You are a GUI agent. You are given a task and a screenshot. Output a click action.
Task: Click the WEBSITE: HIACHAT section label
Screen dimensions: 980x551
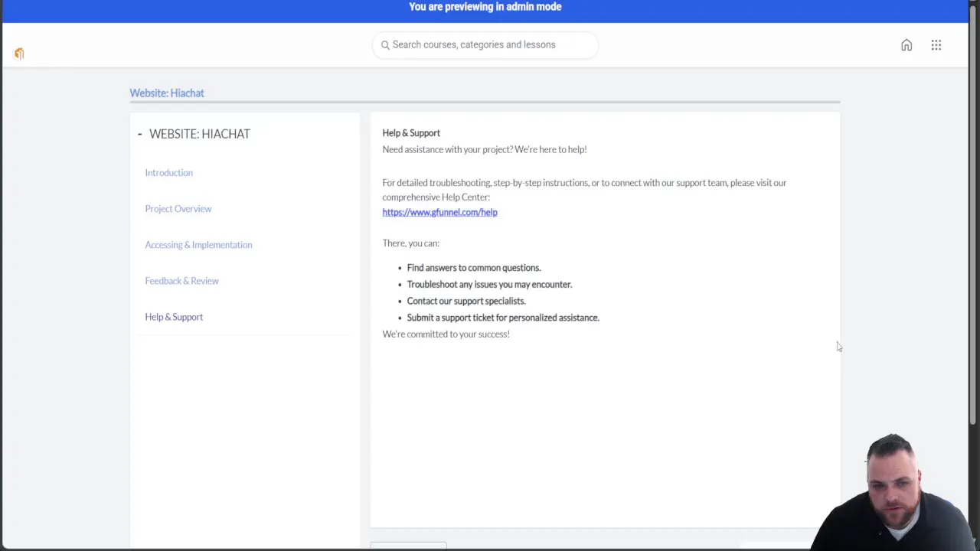coord(199,133)
